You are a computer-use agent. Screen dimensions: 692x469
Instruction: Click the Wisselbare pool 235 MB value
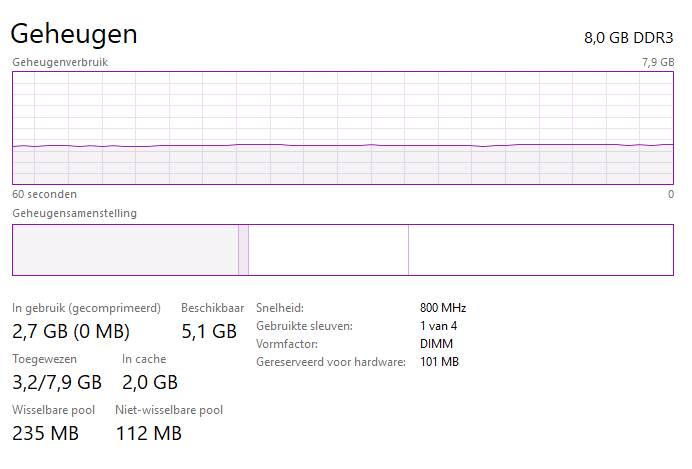click(45, 433)
